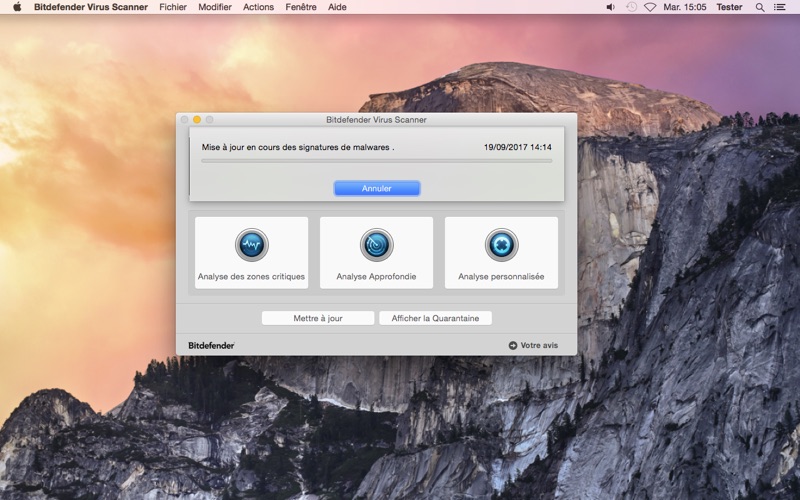Viewport: 800px width, 500px height.
Task: Open the Fenêtre menu
Action: [301, 7]
